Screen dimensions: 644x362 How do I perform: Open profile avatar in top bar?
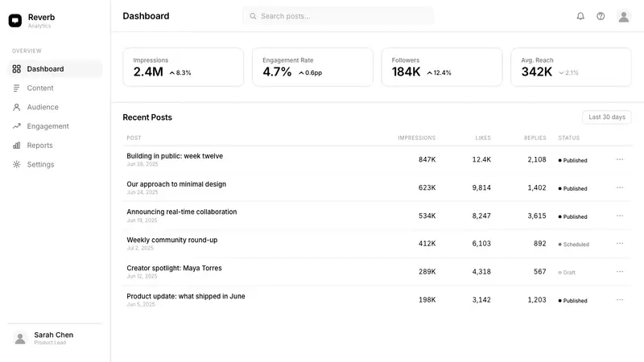(623, 16)
